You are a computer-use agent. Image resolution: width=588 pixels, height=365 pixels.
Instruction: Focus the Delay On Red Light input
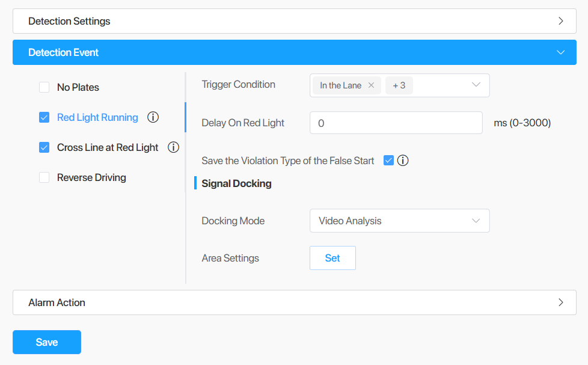[396, 123]
